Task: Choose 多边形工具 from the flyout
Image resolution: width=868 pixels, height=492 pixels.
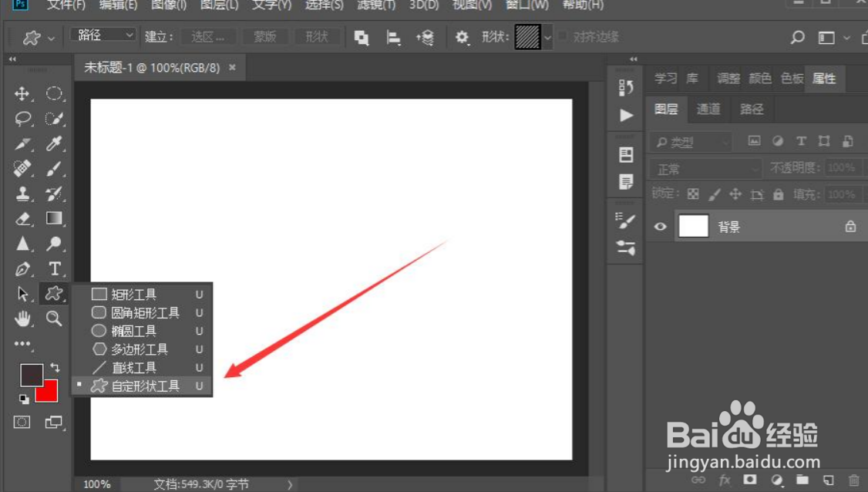Action: (x=142, y=349)
